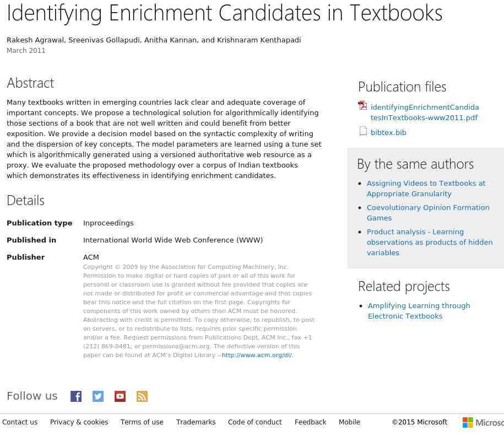Go to Contact us in footer

tap(20, 422)
